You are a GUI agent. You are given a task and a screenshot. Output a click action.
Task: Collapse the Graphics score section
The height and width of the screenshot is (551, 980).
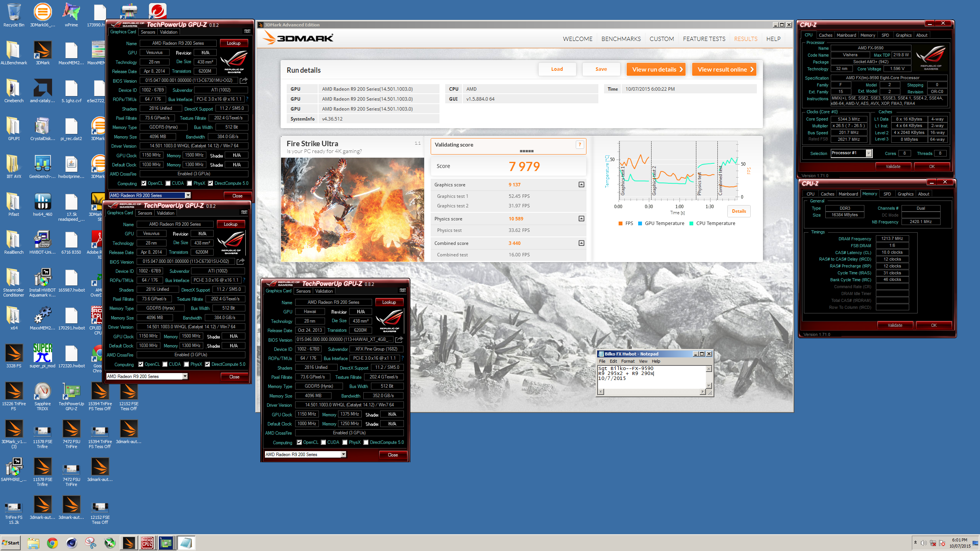click(581, 184)
